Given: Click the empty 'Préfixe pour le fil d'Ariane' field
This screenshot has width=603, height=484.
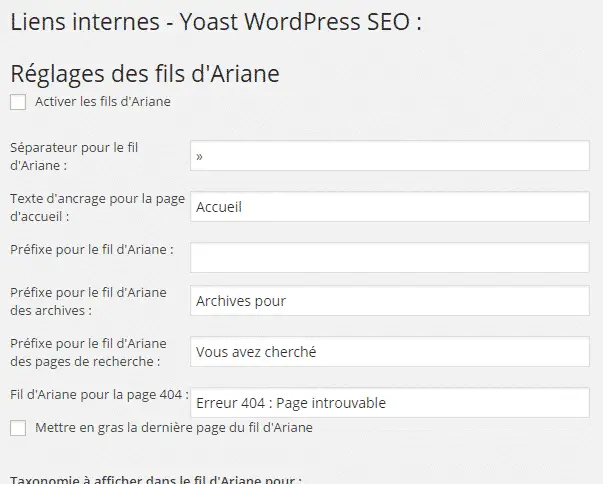Looking at the screenshot, I should click(390, 258).
